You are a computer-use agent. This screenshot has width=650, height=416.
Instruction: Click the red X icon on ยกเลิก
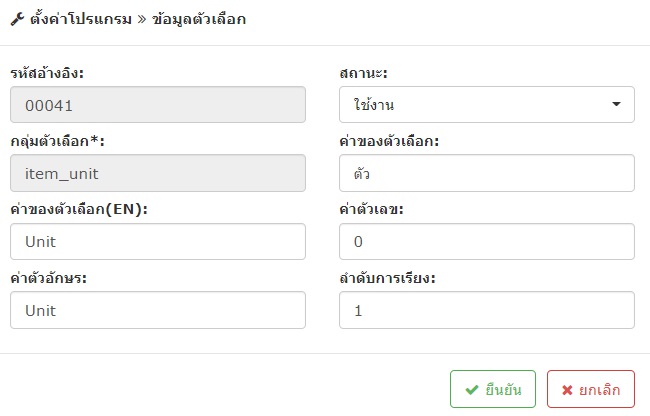[567, 390]
